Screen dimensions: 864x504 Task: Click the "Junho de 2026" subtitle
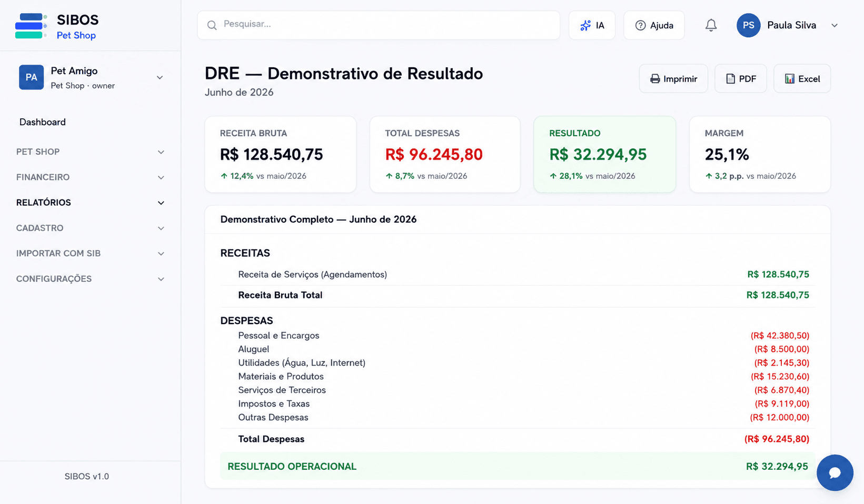pos(239,93)
